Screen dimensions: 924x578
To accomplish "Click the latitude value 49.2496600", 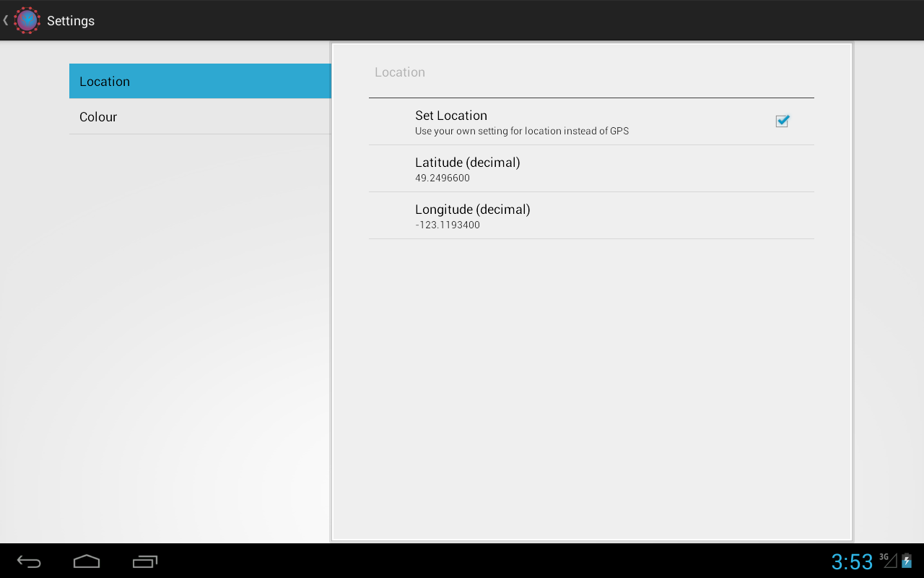I will tap(443, 178).
